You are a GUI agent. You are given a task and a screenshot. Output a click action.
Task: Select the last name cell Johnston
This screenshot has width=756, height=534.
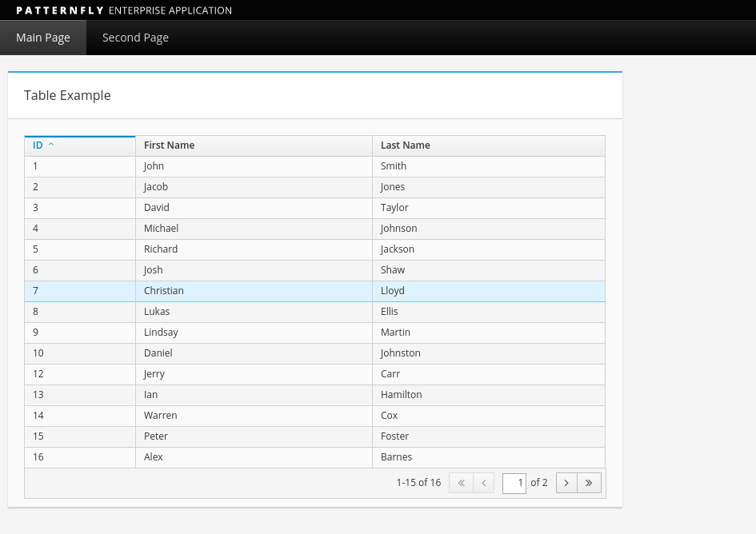pos(489,353)
